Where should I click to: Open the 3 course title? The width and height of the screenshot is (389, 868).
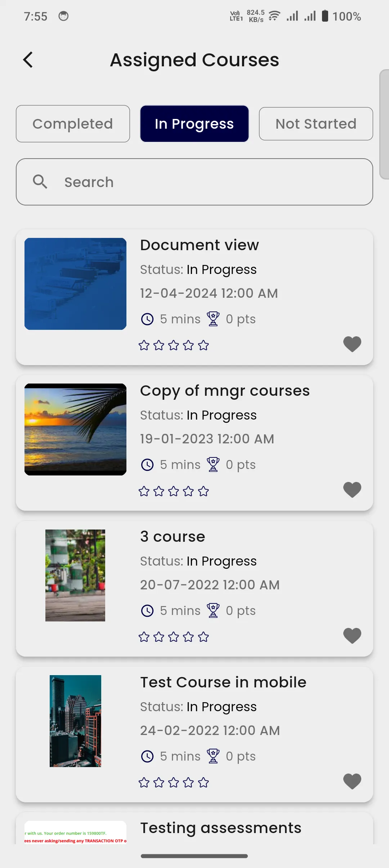[x=173, y=537]
